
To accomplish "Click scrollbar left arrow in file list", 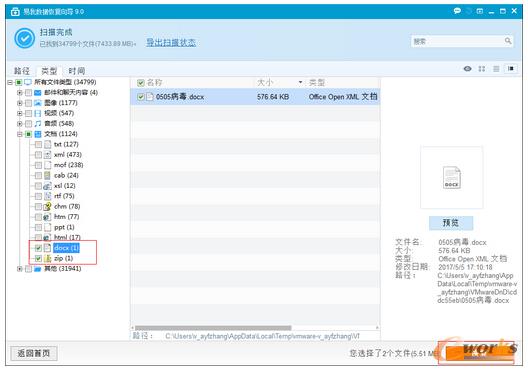I will coord(133,328).
